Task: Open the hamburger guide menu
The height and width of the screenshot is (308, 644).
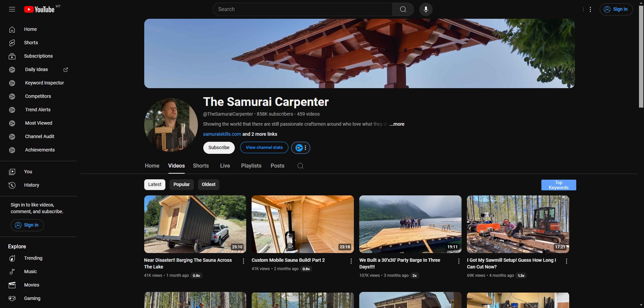Action: (12, 9)
